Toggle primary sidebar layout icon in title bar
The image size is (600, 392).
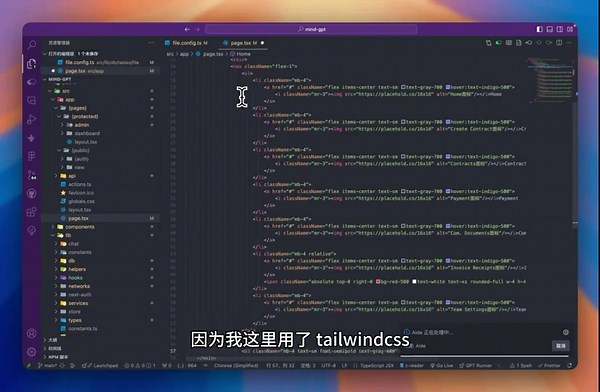point(540,29)
